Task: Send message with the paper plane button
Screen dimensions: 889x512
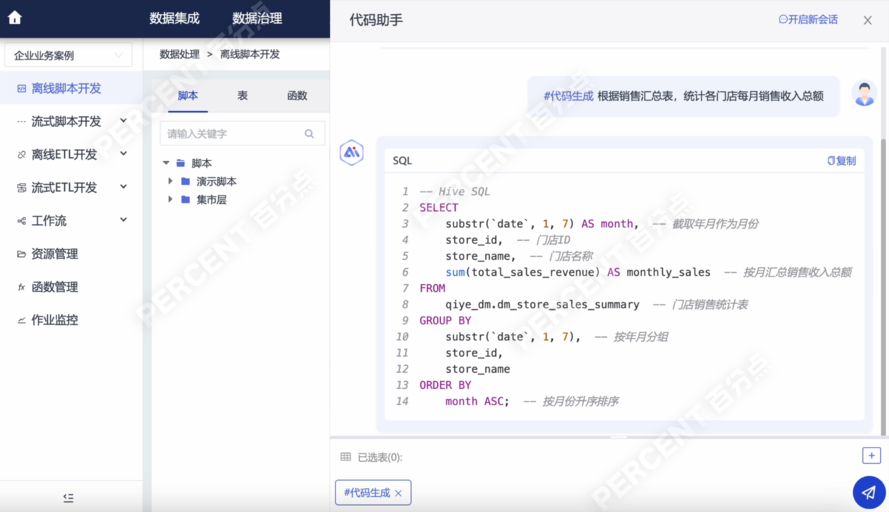Action: (868, 492)
